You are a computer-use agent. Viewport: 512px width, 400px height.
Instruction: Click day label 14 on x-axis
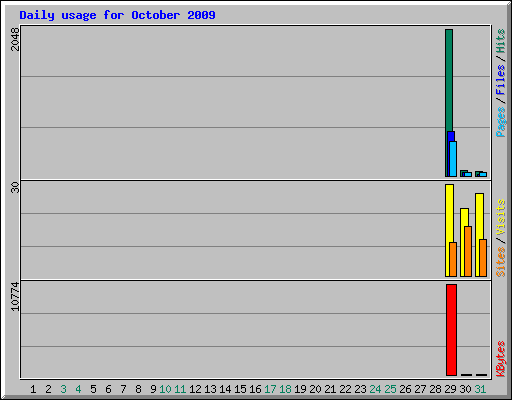(225, 389)
